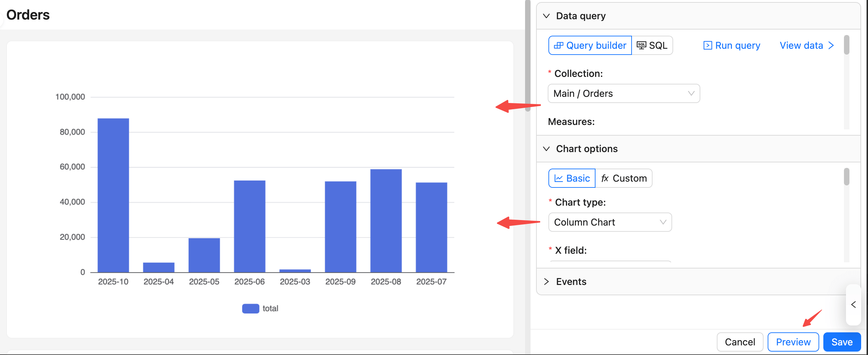
Task: Click the 2025-10 bar in the chart
Action: [x=113, y=195]
